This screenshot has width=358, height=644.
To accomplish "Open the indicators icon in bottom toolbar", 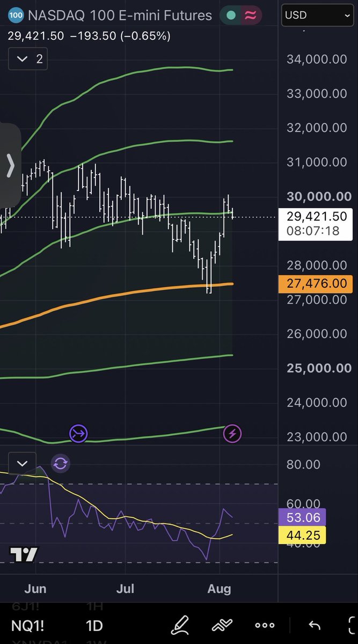I will [x=221, y=626].
